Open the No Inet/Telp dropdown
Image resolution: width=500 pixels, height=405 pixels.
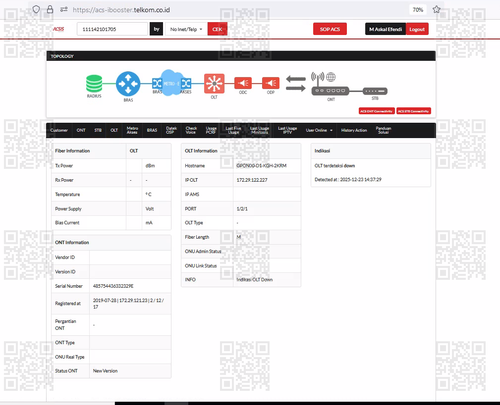(x=186, y=29)
